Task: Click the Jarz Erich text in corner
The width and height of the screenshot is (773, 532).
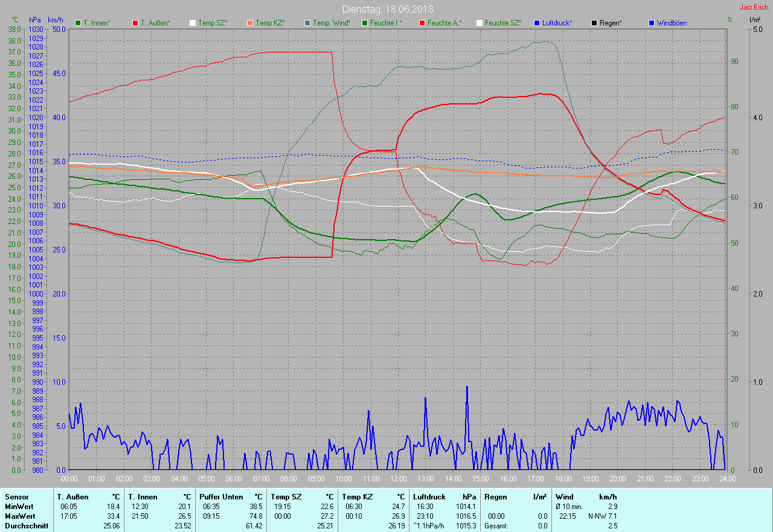Action: pyautogui.click(x=754, y=7)
